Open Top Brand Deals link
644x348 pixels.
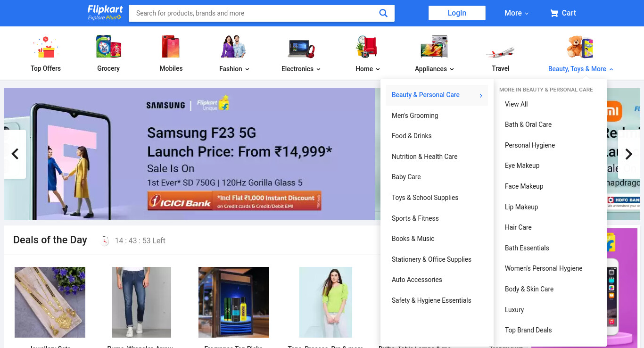528,330
